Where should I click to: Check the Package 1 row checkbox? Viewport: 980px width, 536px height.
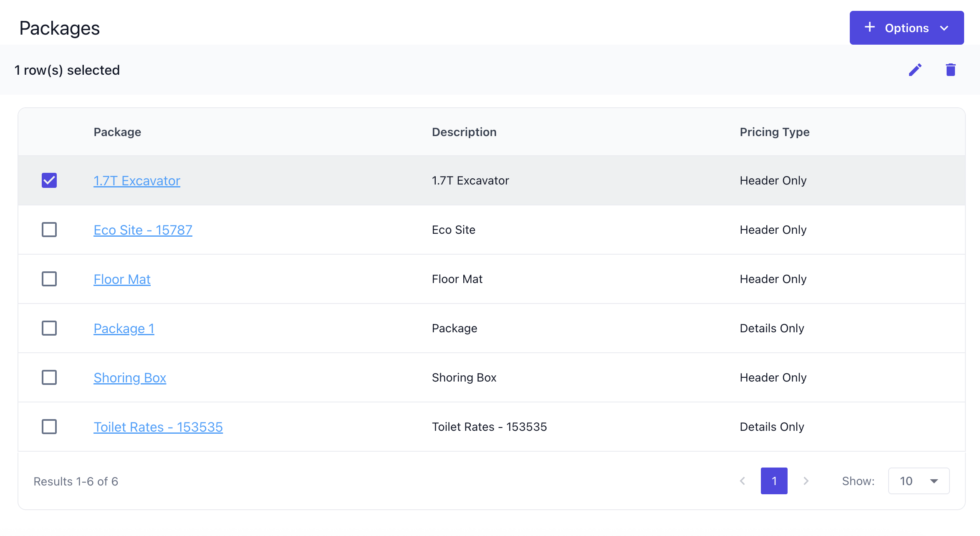click(49, 328)
